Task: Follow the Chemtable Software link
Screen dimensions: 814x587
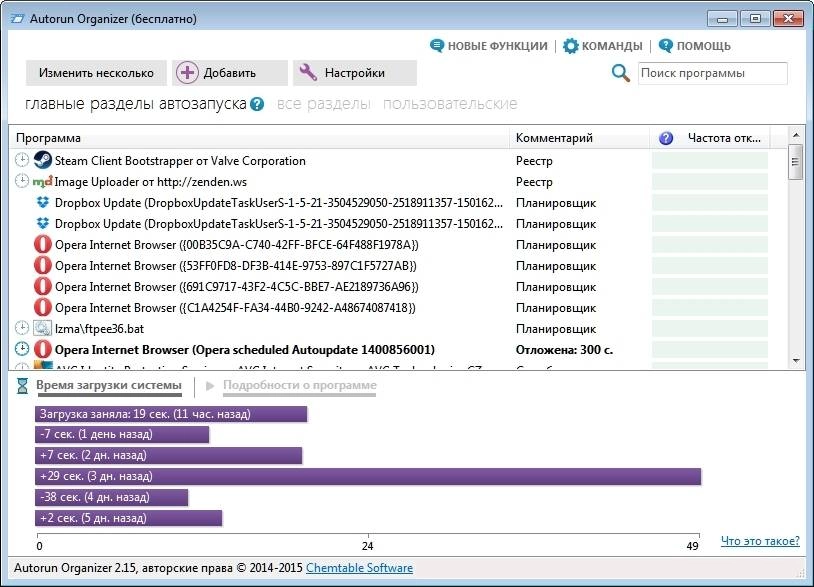Action: pos(359,568)
